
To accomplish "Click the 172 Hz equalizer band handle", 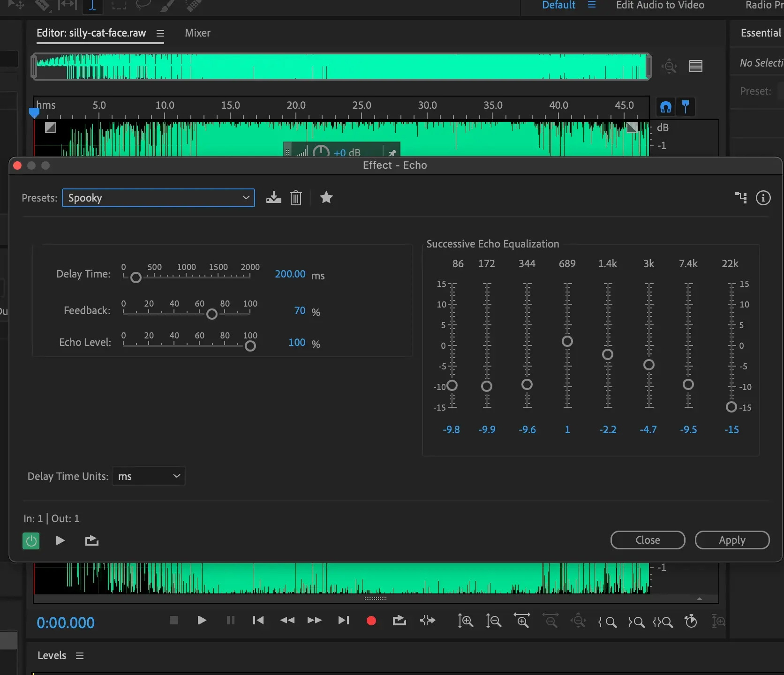I will 487,386.
